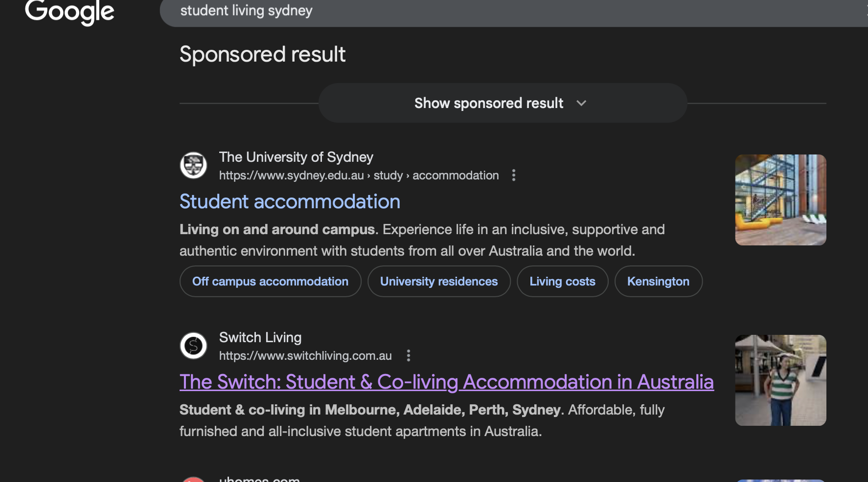Open the Student accommodation link
The image size is (868, 482).
tap(290, 201)
